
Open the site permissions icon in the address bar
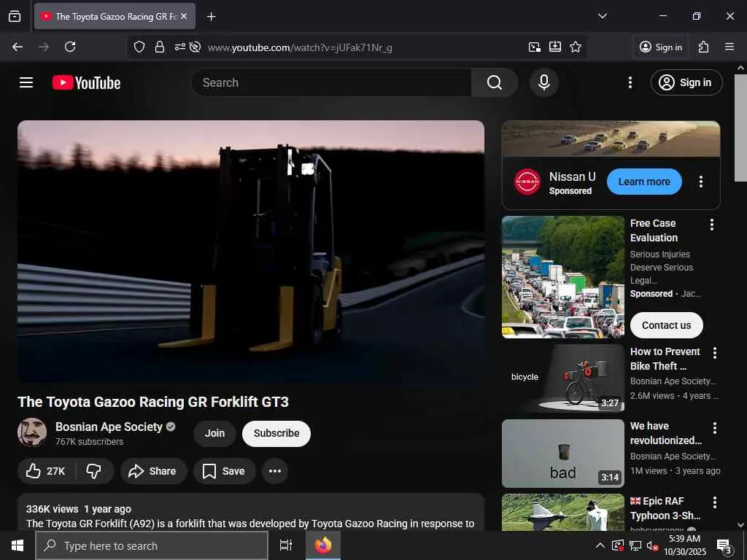179,47
